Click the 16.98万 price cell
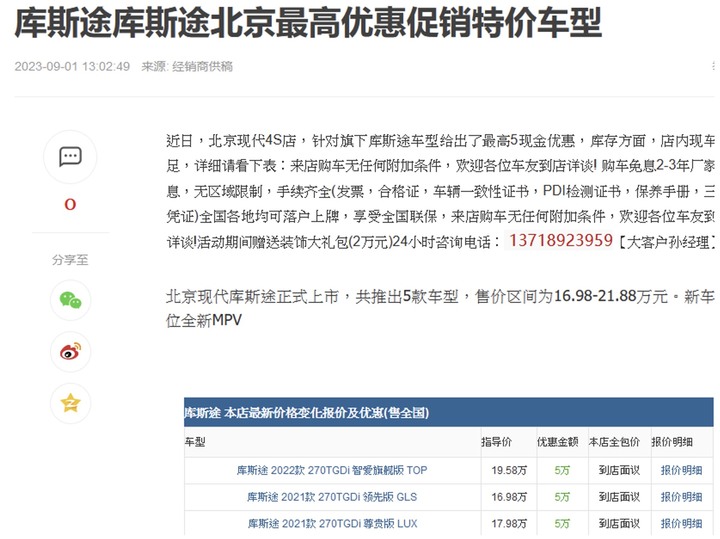720x539 pixels. (509, 497)
